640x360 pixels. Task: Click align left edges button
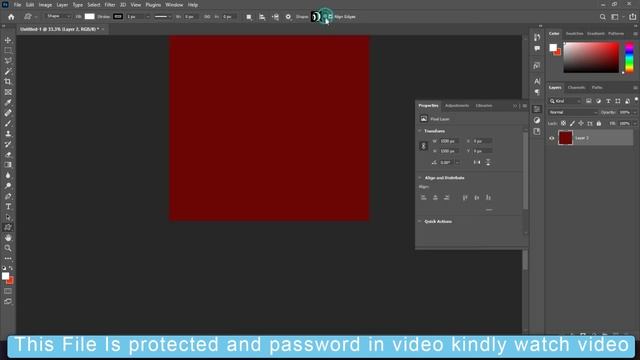(x=424, y=198)
